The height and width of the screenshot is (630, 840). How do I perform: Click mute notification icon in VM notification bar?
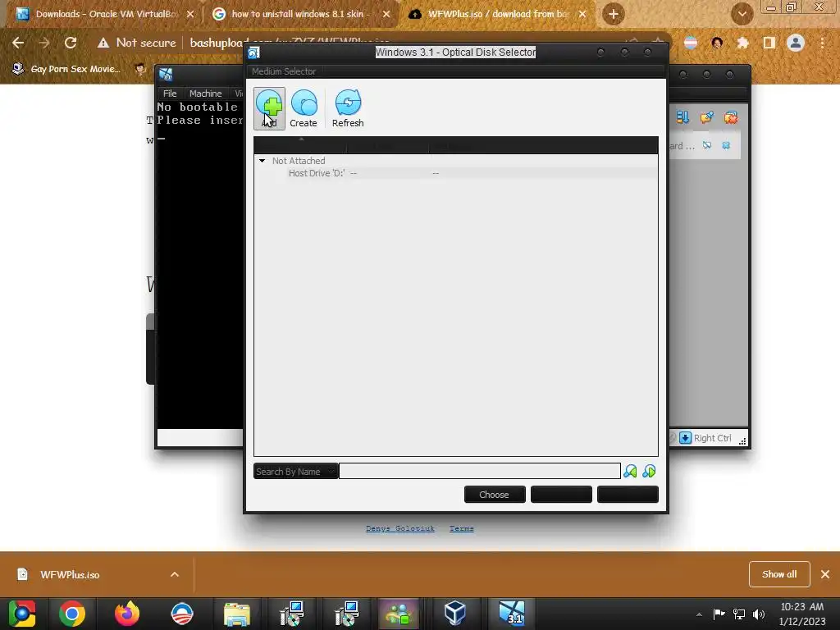[707, 145]
